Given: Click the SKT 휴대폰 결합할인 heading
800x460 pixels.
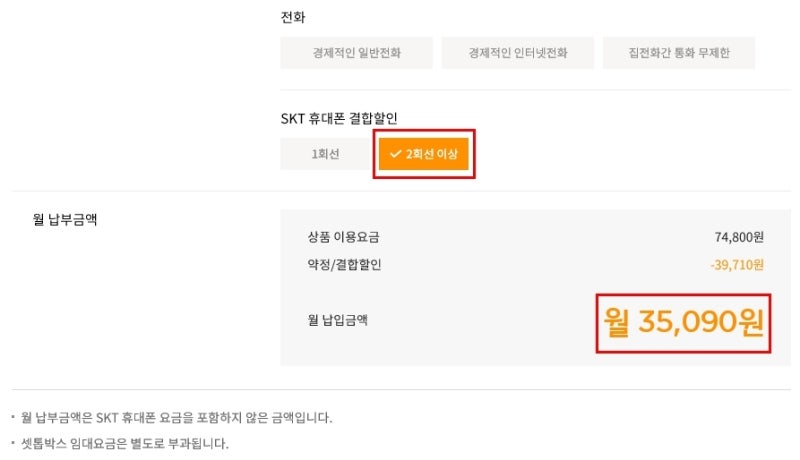Looking at the screenshot, I should point(339,118).
